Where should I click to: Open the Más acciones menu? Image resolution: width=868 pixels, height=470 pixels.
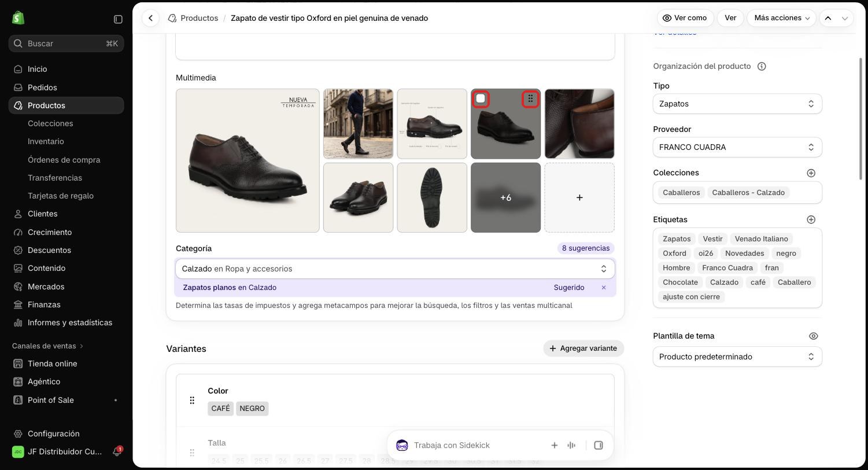coord(781,18)
